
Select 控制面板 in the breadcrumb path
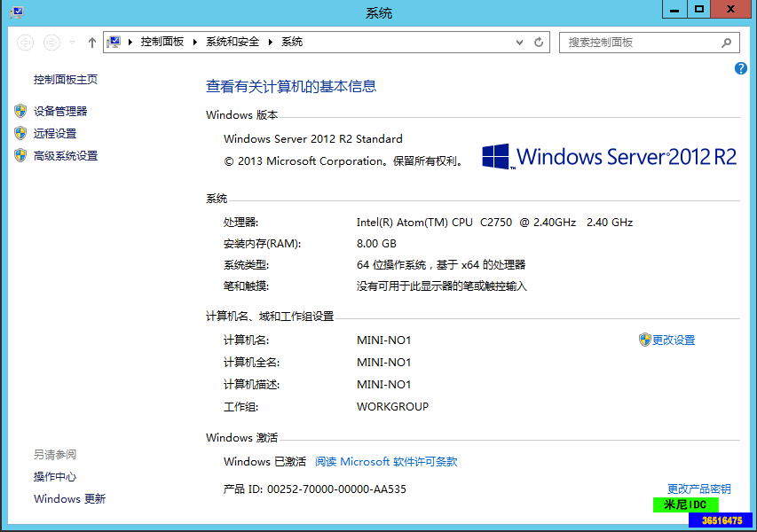click(162, 43)
